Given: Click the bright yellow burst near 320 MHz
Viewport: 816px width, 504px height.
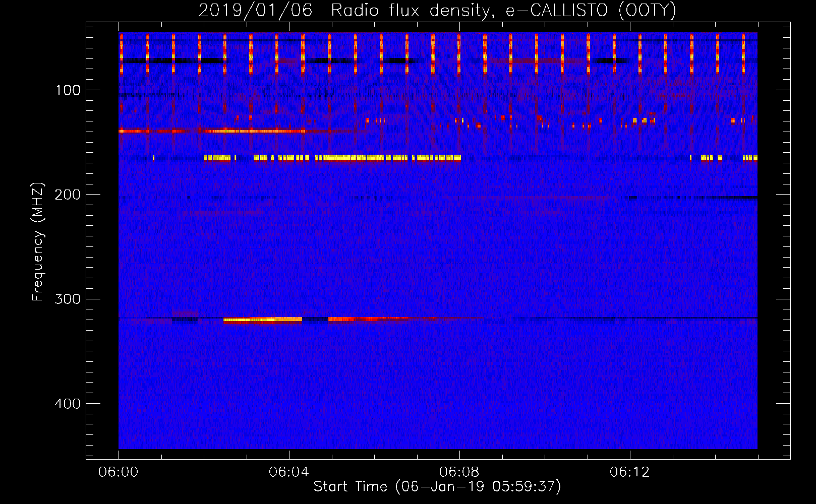Looking at the screenshot, I should (263, 320).
